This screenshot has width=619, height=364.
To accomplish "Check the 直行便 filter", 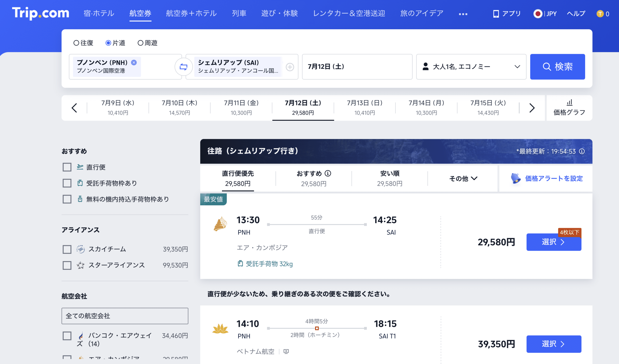I will click(67, 167).
